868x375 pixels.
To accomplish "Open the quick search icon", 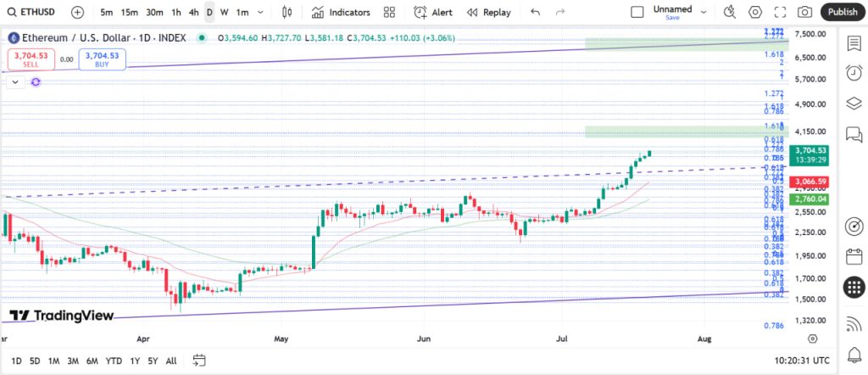I will [x=730, y=12].
